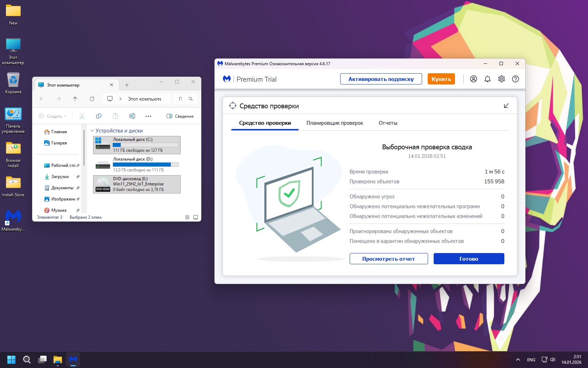Open Malwarebytes settings gear
588x368 pixels.
tap(501, 79)
